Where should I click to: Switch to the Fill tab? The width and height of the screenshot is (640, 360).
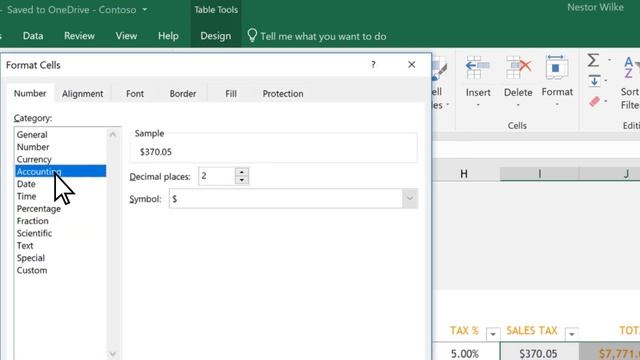[231, 93]
